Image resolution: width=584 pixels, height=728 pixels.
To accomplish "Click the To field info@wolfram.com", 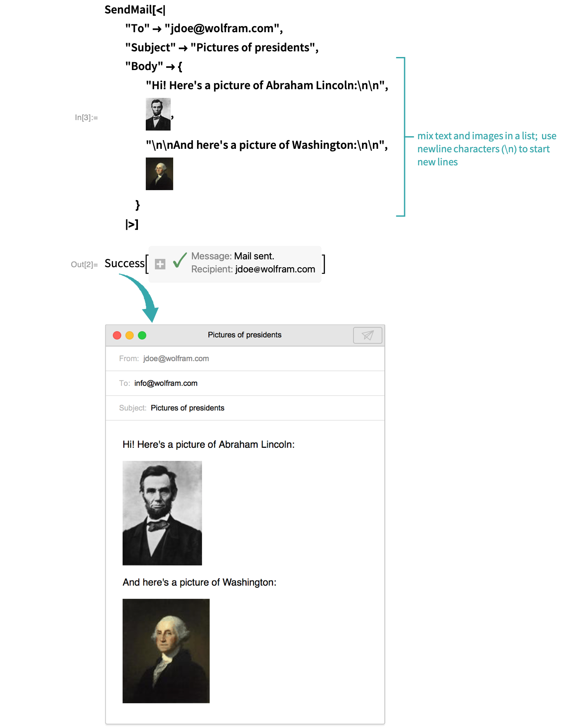I will tap(245, 383).
